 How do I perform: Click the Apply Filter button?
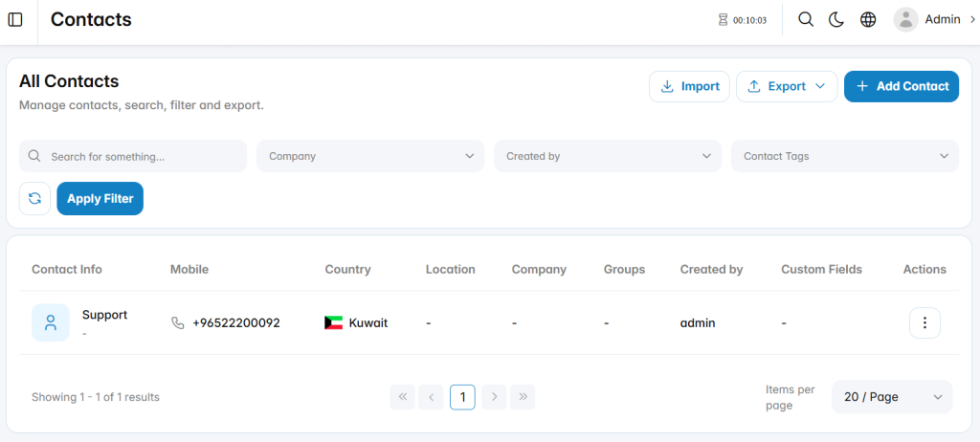click(x=100, y=199)
